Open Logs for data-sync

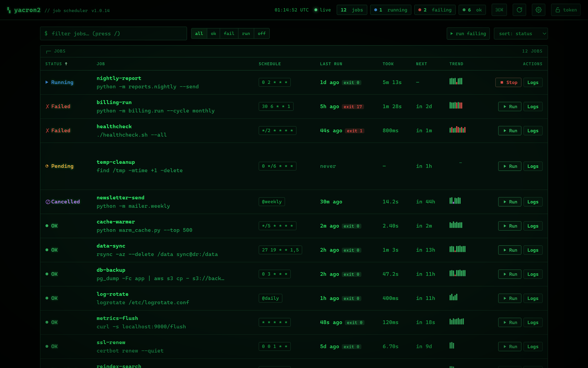click(533, 250)
